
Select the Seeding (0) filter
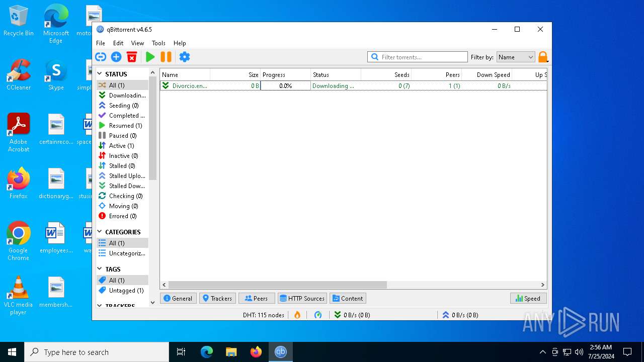click(122, 105)
